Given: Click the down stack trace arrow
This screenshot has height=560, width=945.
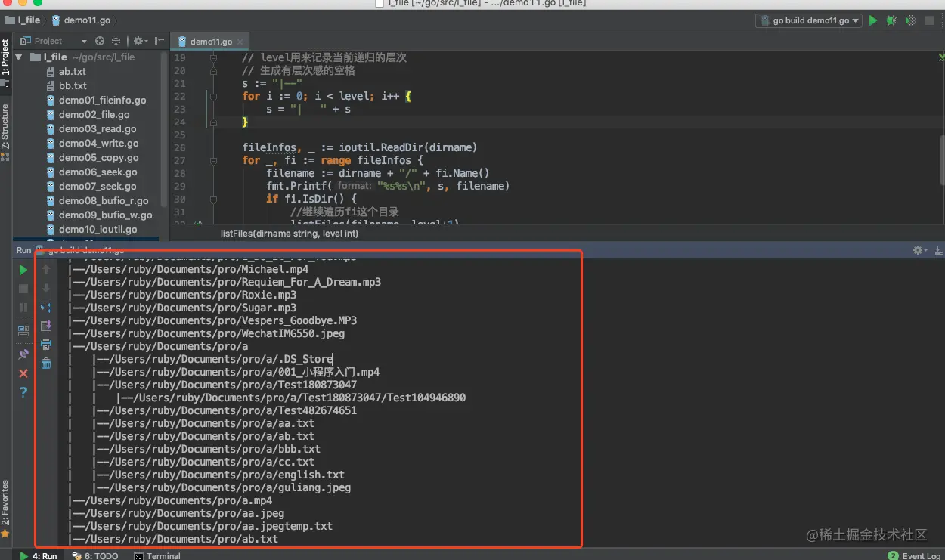Looking at the screenshot, I should tap(46, 288).
